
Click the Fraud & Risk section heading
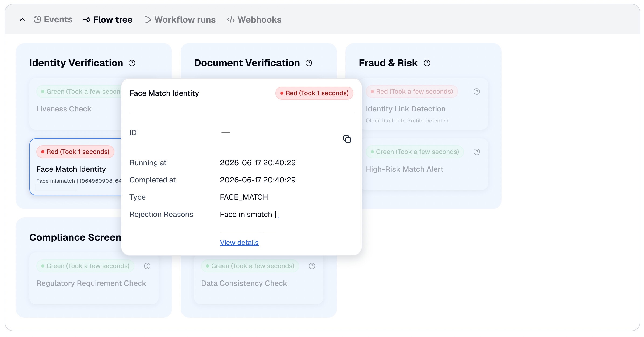[388, 63]
